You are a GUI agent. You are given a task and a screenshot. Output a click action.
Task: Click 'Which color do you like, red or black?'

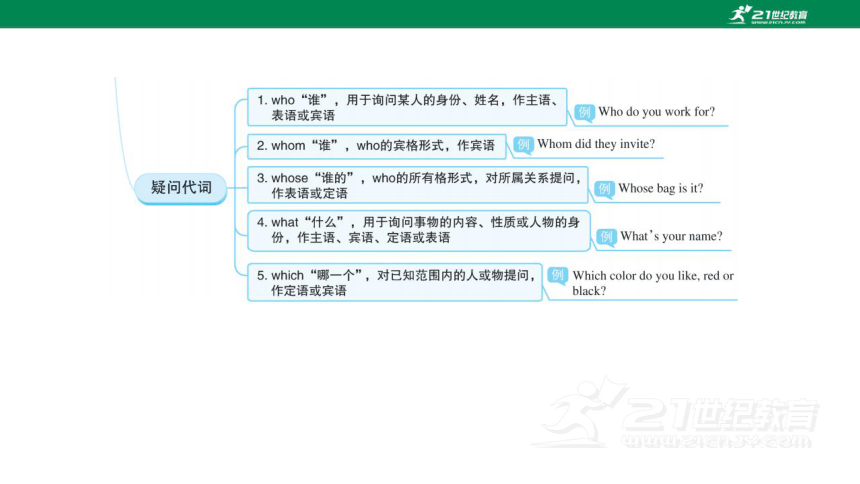point(653,283)
